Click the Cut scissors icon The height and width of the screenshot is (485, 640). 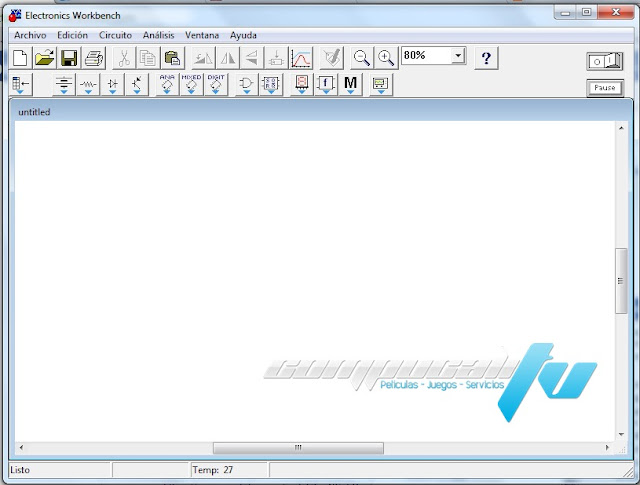(x=124, y=58)
